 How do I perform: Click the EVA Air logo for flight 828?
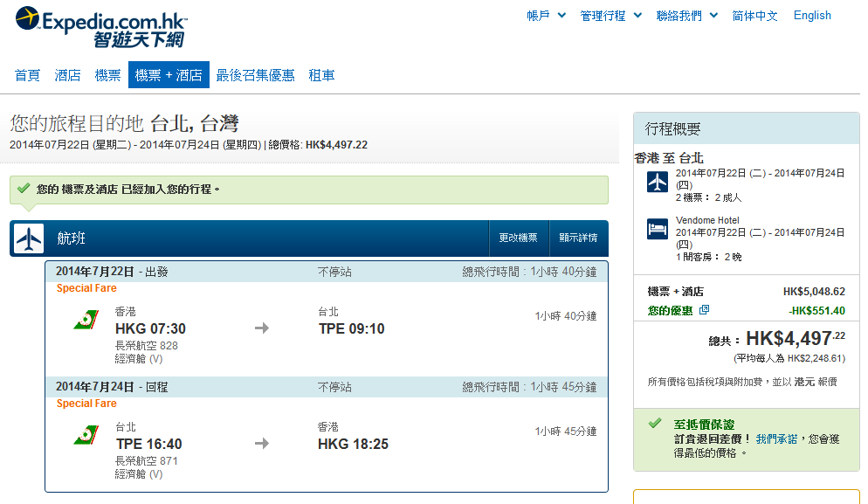coord(86,321)
